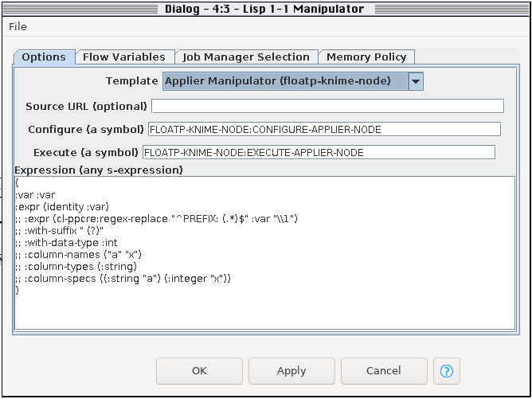Click the ':with-suffix' comment line
Viewport: 532px width, 399px height.
[x=60, y=231]
